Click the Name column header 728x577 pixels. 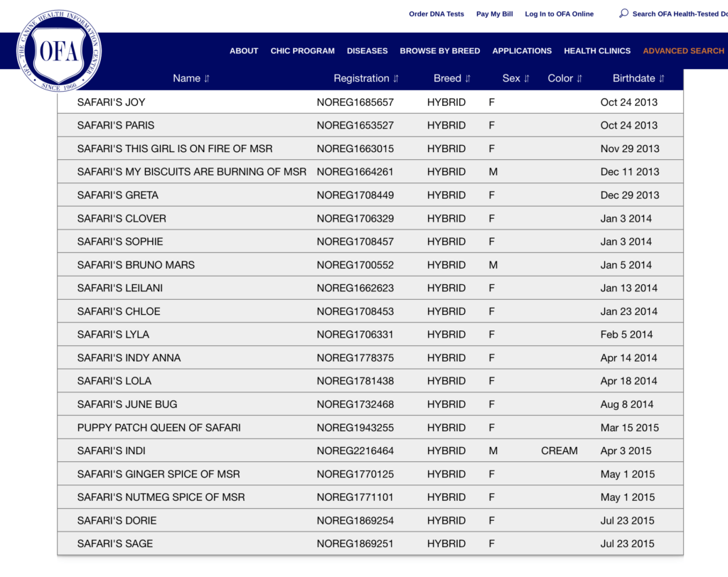pyautogui.click(x=186, y=78)
